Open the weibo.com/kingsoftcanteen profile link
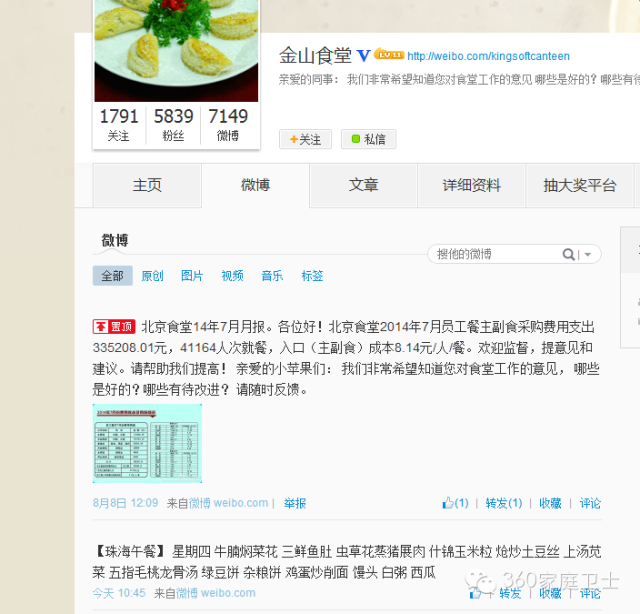This screenshot has width=640, height=614. (x=488, y=56)
